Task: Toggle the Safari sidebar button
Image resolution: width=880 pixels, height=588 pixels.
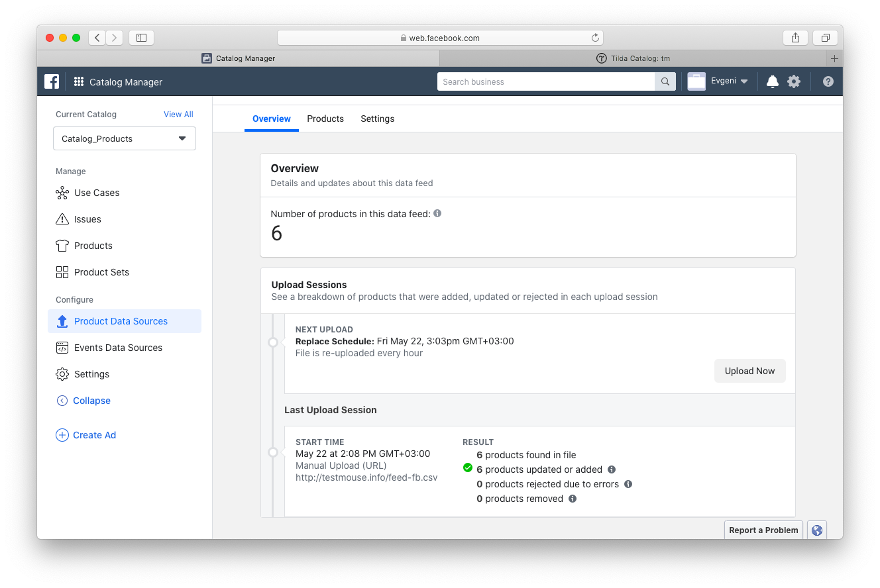Action: [x=141, y=38]
